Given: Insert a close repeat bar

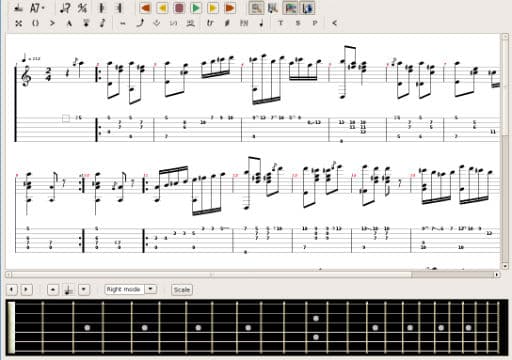Looking at the screenshot, I should 119,8.
